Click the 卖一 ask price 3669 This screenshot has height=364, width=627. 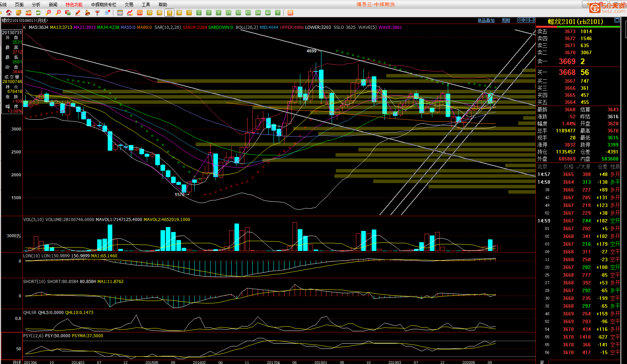coord(567,61)
